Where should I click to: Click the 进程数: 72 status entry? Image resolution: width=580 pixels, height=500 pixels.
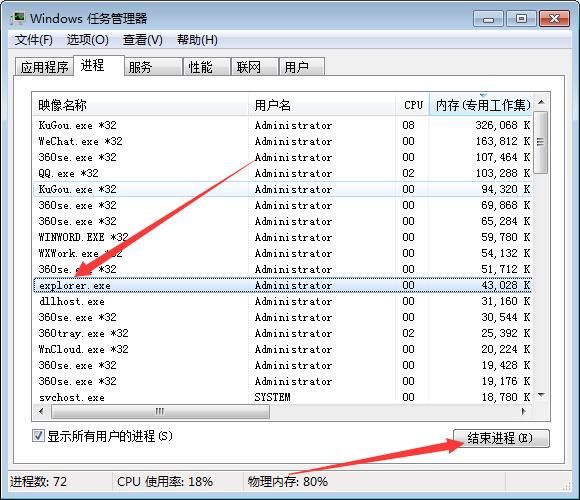point(38,482)
